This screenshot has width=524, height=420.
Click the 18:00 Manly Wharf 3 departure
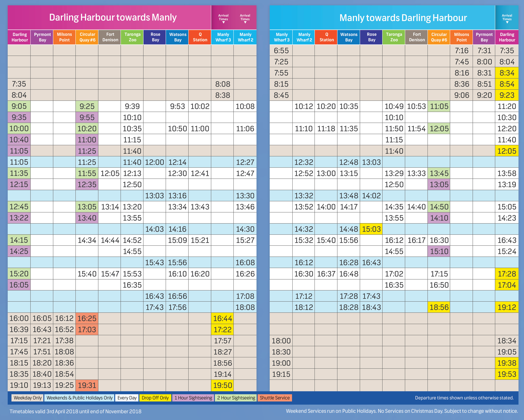point(281,341)
